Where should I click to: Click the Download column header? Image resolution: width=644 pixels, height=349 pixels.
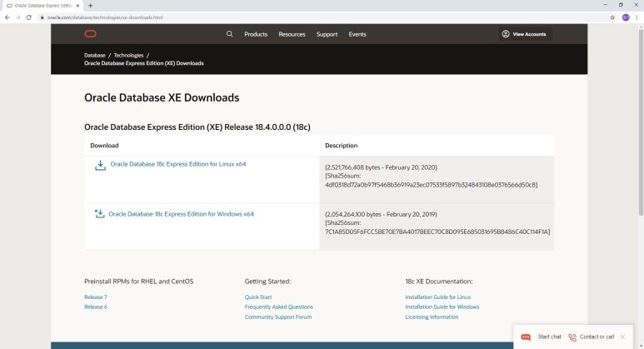pos(104,146)
